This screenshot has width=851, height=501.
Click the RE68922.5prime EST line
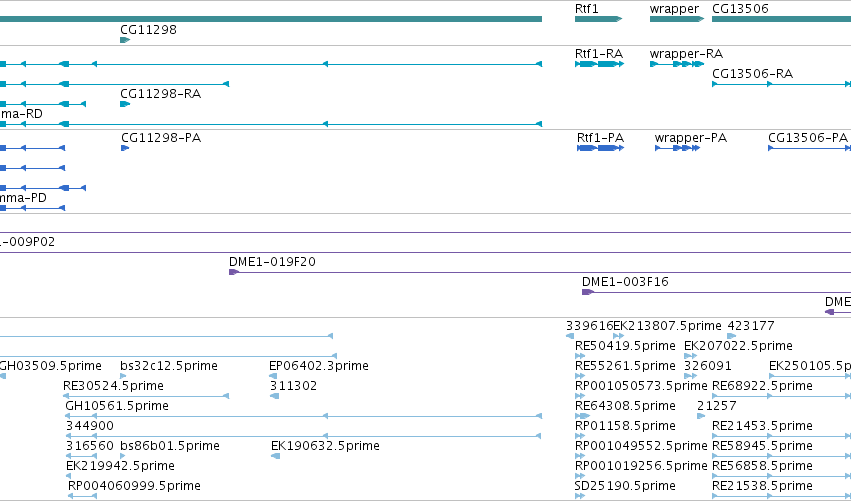[x=782, y=396]
